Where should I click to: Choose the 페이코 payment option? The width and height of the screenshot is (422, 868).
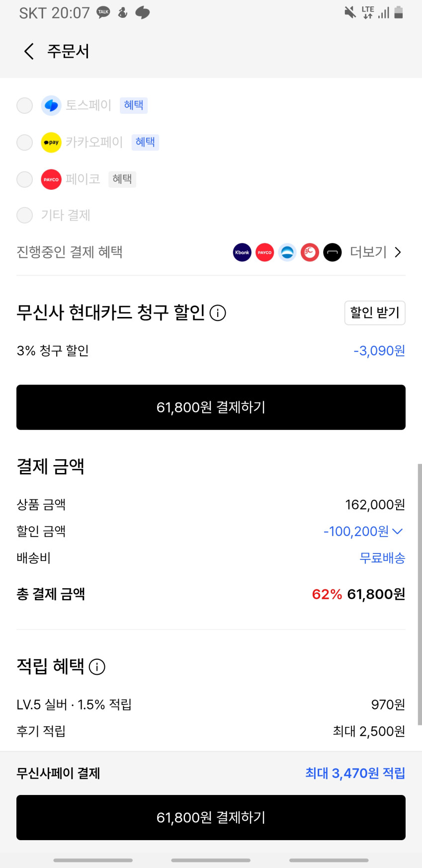pos(25,179)
